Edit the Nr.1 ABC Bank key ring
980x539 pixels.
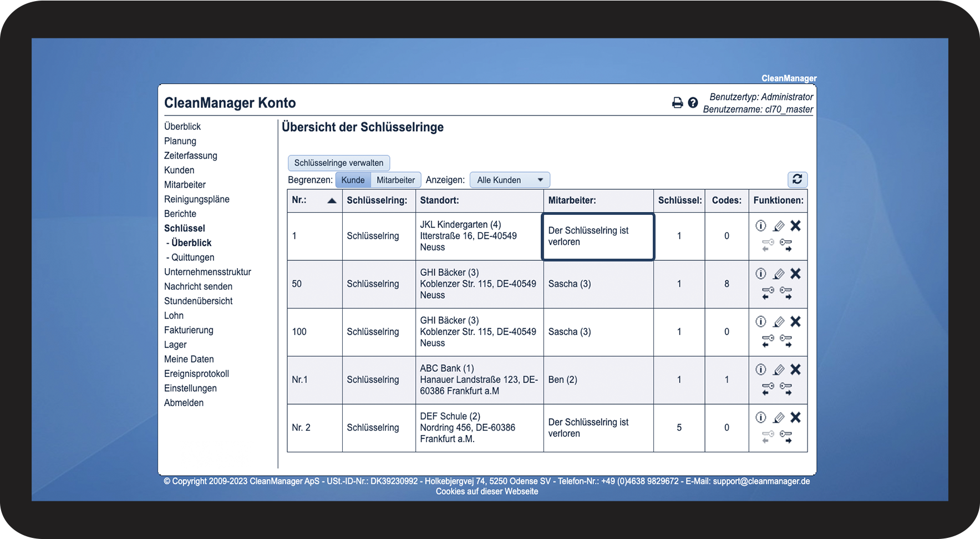779,370
